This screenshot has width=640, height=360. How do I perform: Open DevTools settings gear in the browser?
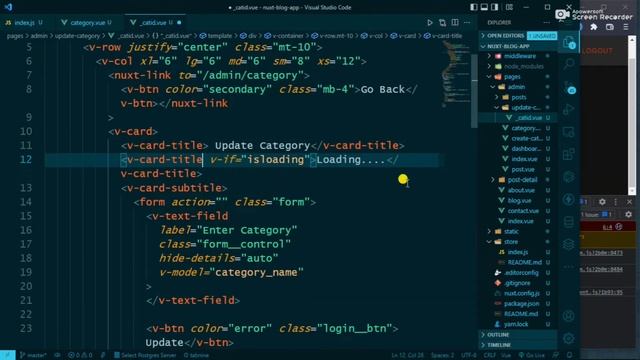(602, 202)
